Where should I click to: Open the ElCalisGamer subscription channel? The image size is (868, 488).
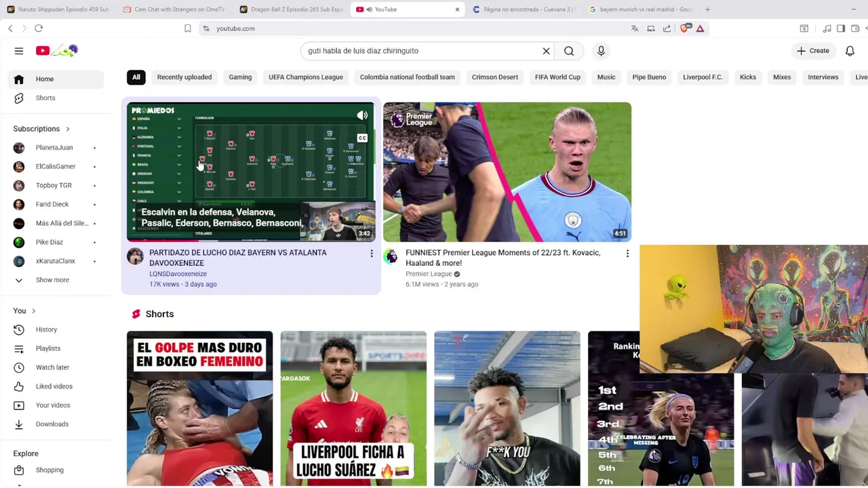click(57, 167)
